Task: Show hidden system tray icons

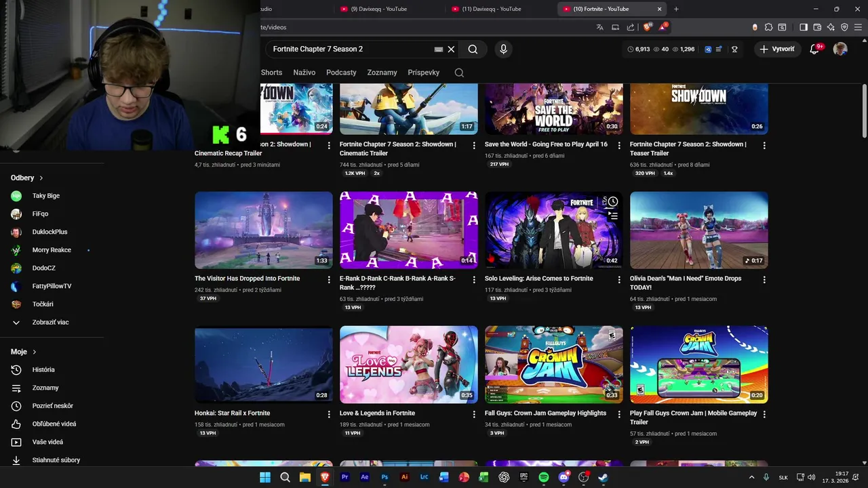Action: [751, 477]
